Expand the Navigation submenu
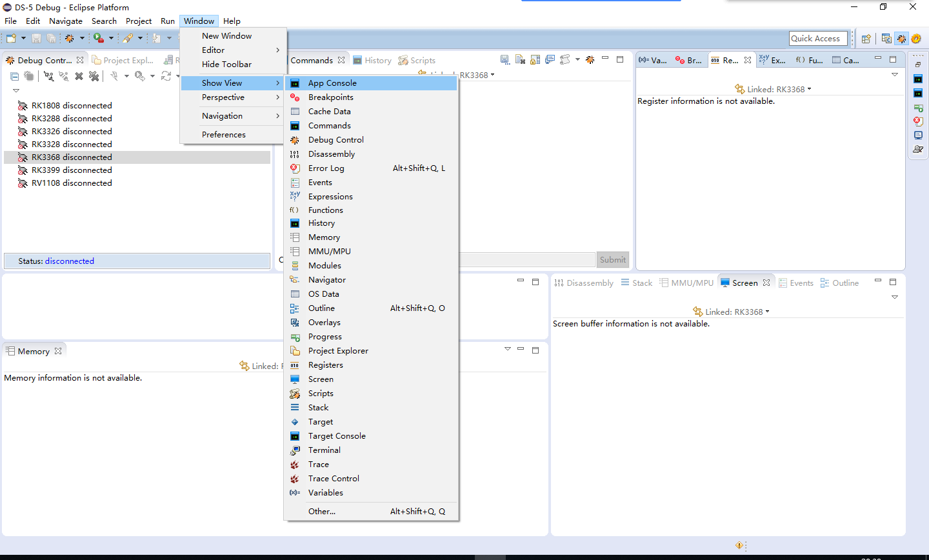The image size is (929, 560). [x=233, y=116]
